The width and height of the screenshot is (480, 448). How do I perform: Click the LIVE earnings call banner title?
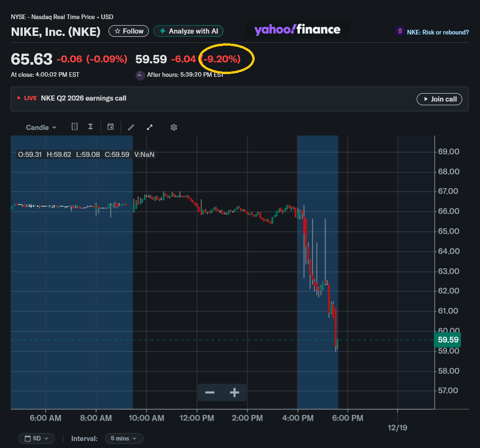tap(84, 98)
